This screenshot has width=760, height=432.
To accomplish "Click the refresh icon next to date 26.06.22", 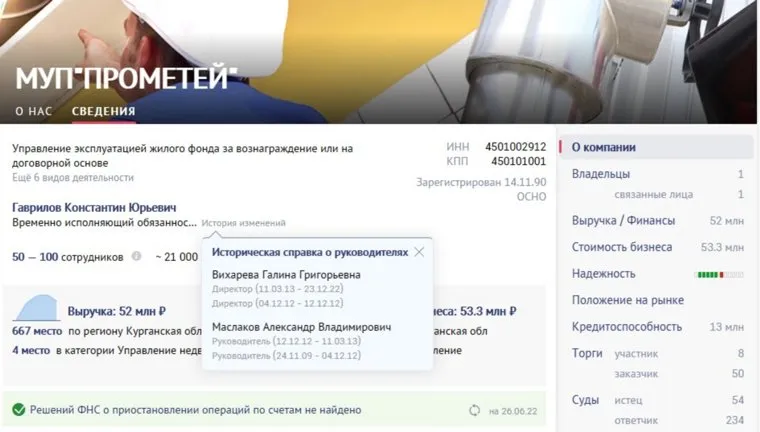I will 475,411.
